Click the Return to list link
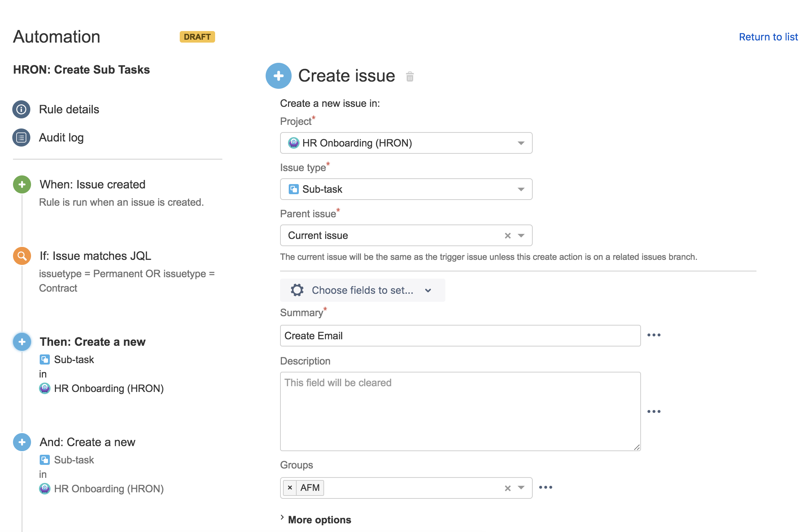Viewport: 807px width, 532px height. (768, 37)
